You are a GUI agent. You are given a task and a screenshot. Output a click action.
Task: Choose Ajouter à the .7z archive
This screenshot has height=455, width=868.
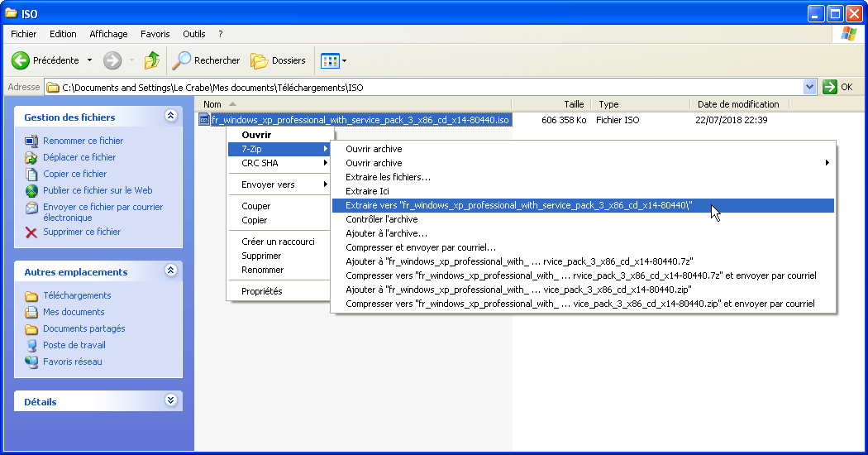583,261
